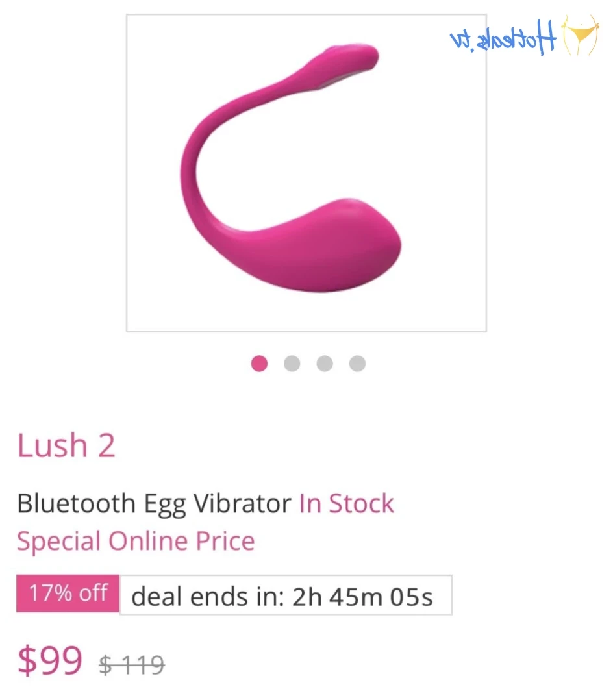Click the crossed-out $119 original price

click(x=132, y=664)
